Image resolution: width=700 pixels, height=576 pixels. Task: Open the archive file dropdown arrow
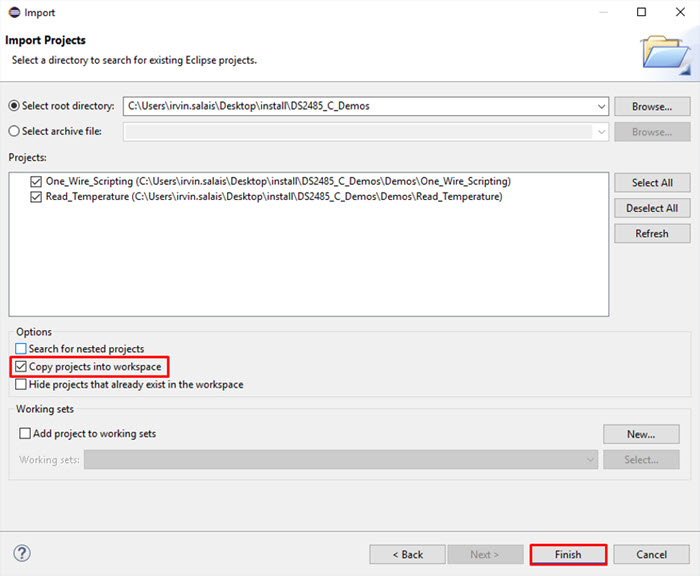coord(601,132)
